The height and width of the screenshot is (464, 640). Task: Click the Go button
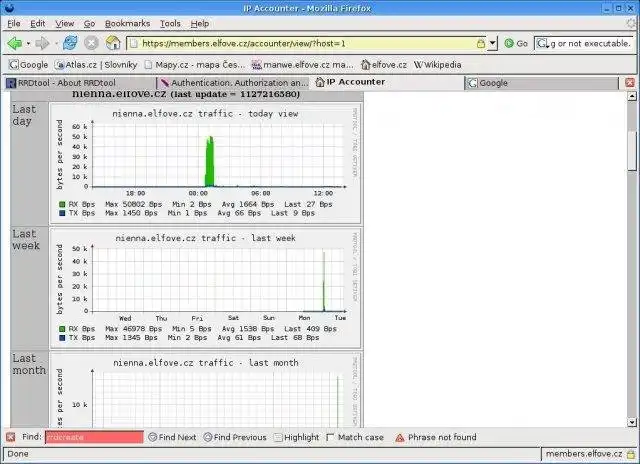[516, 43]
